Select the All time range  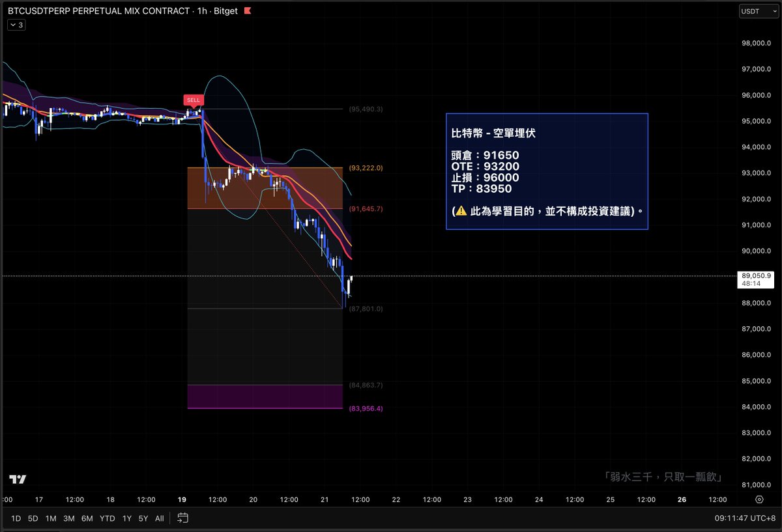159,518
